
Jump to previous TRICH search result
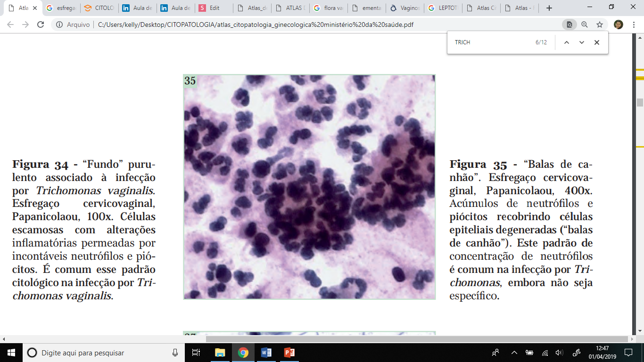[567, 42]
